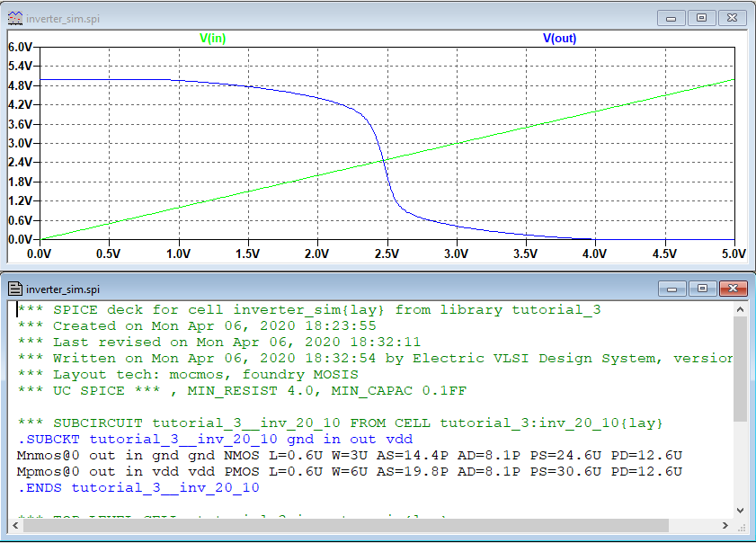Click the .SUBCKT definition line
The height and width of the screenshot is (543, 756).
pyautogui.click(x=215, y=440)
